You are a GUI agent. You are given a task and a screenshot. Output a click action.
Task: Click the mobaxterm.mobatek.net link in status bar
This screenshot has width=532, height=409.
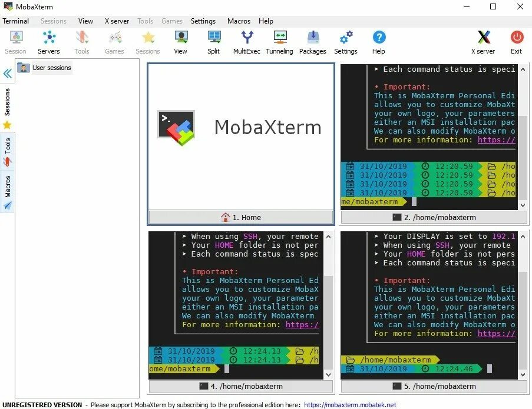(350, 405)
